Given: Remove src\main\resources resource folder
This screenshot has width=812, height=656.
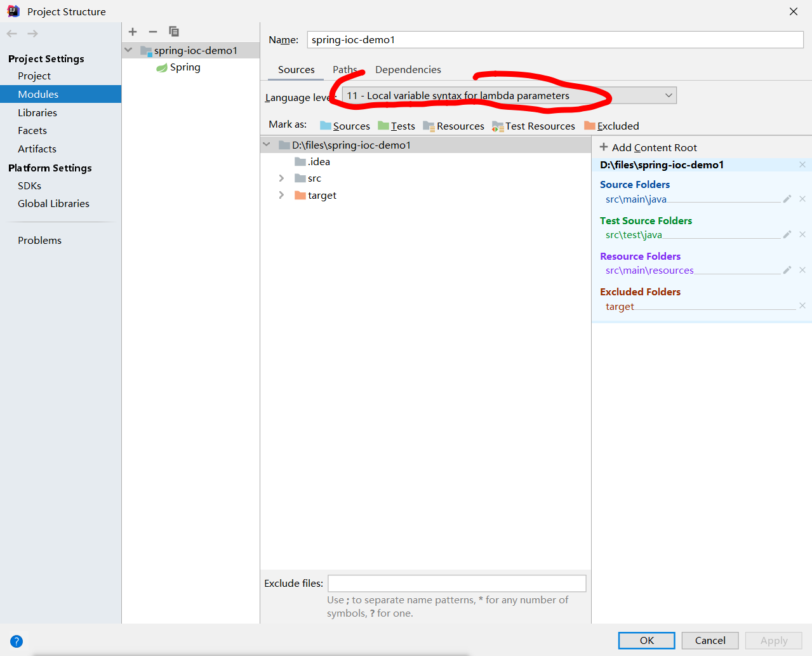Looking at the screenshot, I should click(802, 270).
